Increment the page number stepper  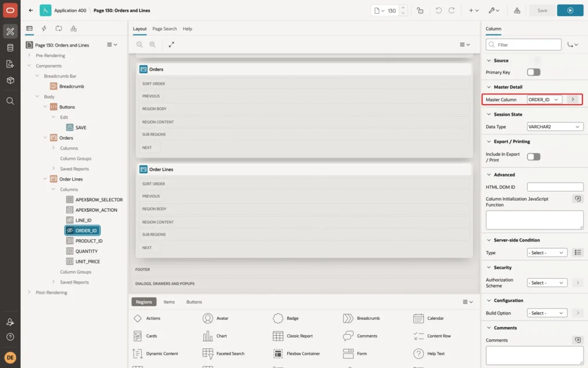pos(403,8)
